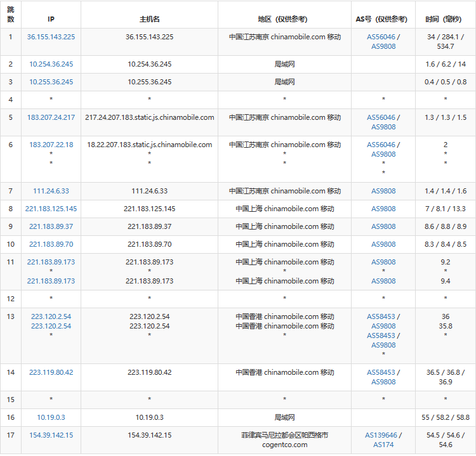Open IP link 183.207.22.18
Screen dimensions: 476x456
pyautogui.click(x=51, y=145)
